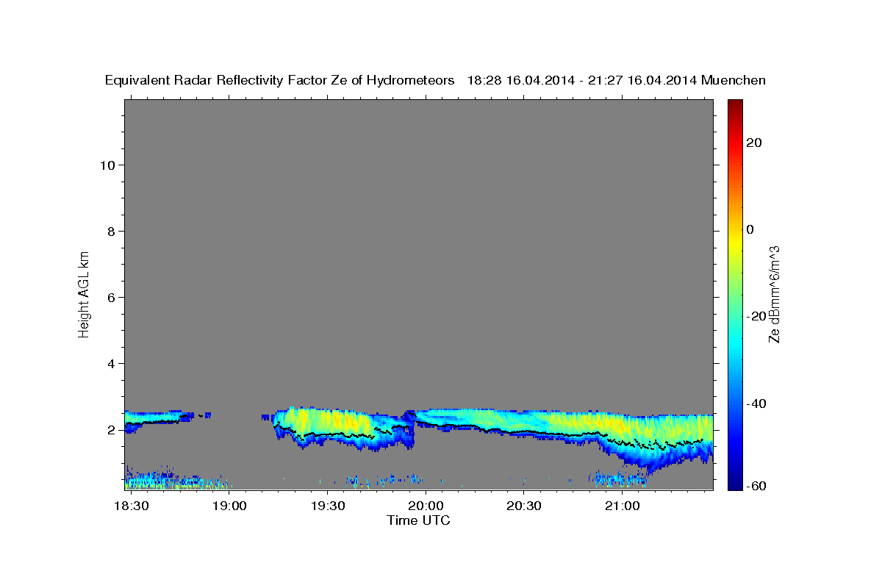Image resolution: width=882 pixels, height=588 pixels.
Task: Click the date range text "18:28 16.04.2014 - 21:27 16.04.2014"
Action: click(582, 80)
